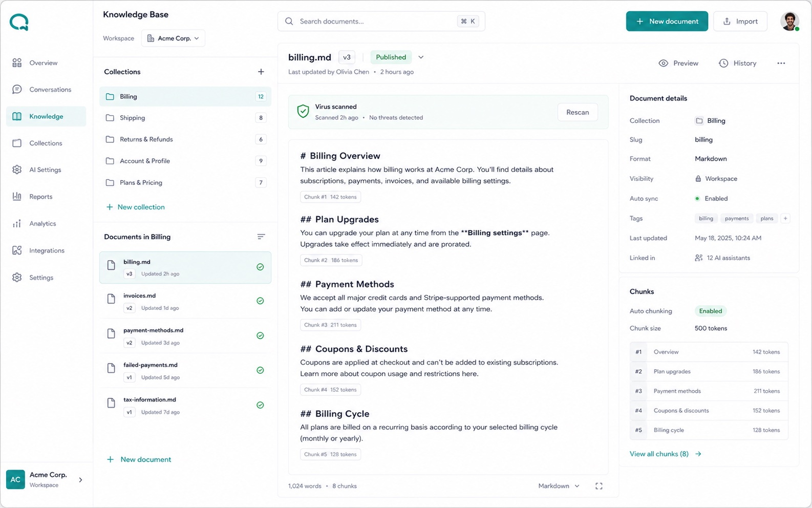Viewport: 812px width, 508px height.
Task: Click the New document button in header
Action: point(667,21)
